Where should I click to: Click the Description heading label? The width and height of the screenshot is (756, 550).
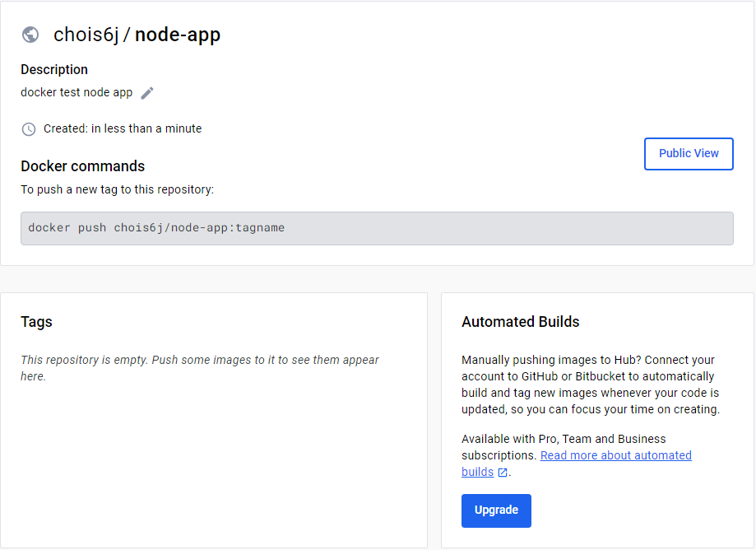point(54,69)
